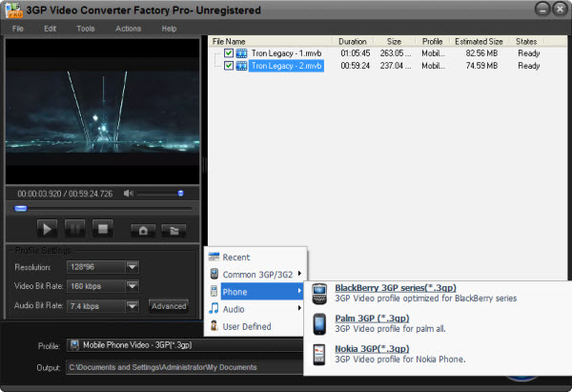Sort by Duration column header

pos(353,42)
